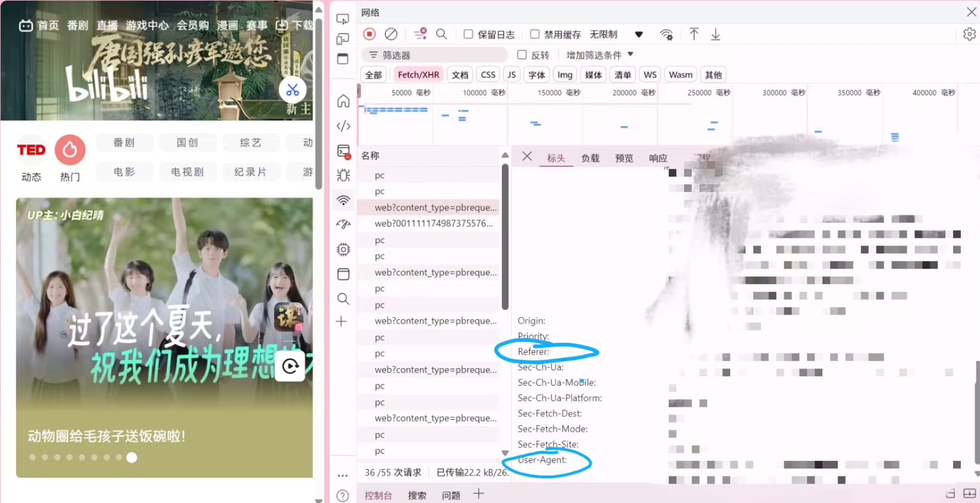Open 直播 from the bilibili navigation
980x503 pixels.
[x=107, y=26]
